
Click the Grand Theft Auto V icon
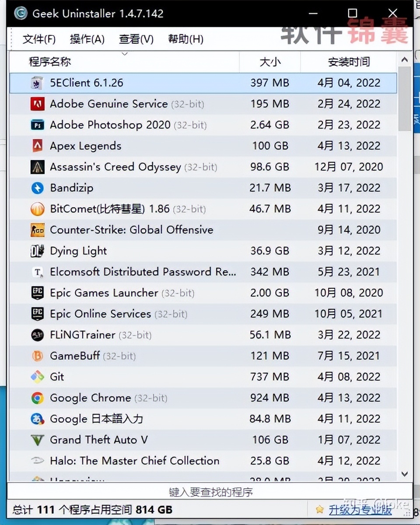click(37, 440)
